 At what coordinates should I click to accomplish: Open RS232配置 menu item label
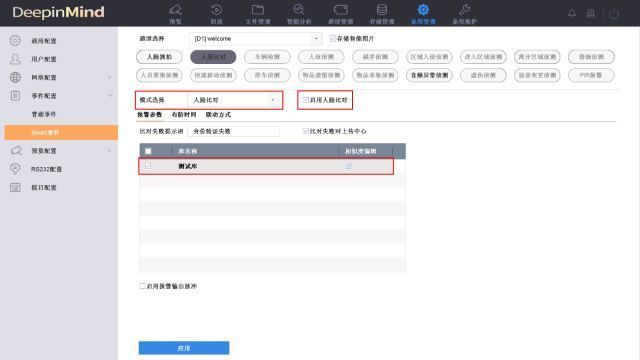click(46, 169)
